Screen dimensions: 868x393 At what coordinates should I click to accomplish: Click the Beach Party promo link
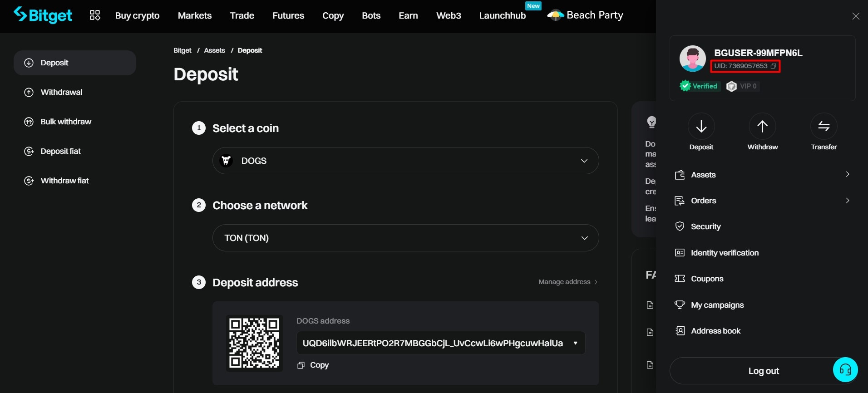585,15
